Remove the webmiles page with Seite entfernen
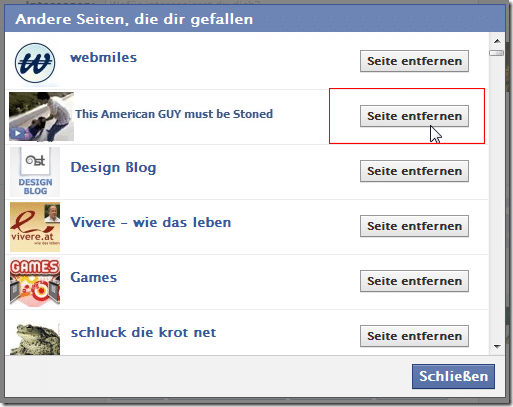 (414, 61)
